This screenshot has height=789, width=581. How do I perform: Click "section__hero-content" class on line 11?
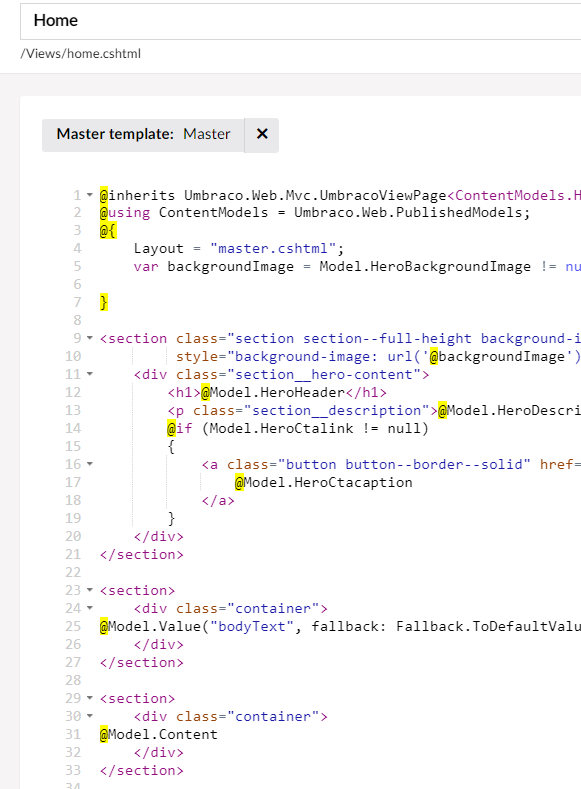(323, 375)
